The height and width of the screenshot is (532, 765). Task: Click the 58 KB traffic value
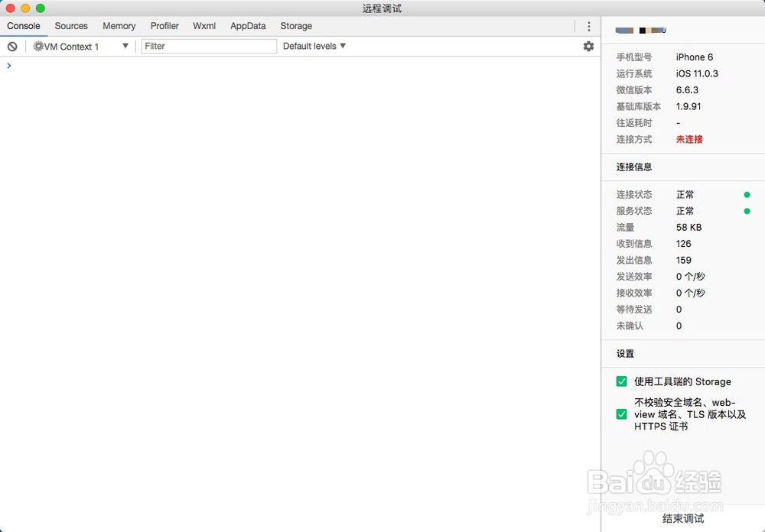coord(689,227)
